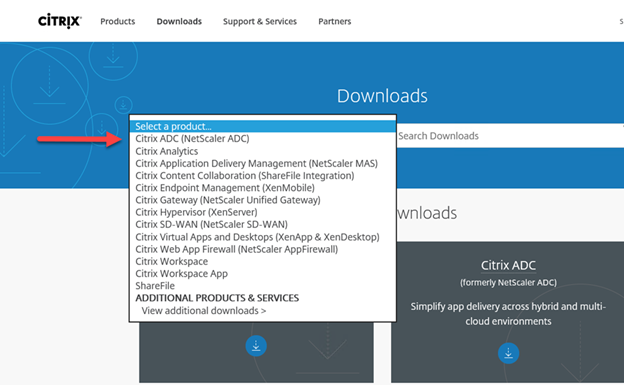Choose Citrix Virtual Apps and Desktops
The width and height of the screenshot is (624, 385).
pyautogui.click(x=263, y=237)
